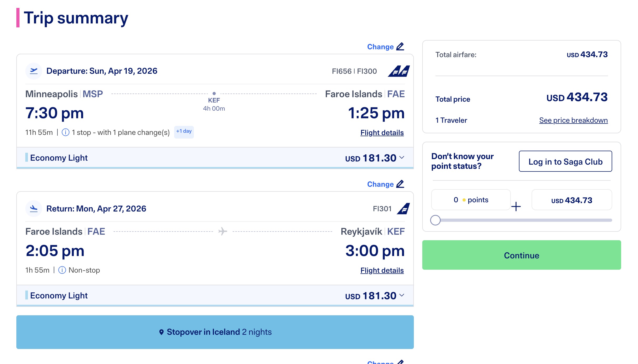Click the Icelandair tail logo on departure card
Screen dimensions: 638x364
[398, 71]
